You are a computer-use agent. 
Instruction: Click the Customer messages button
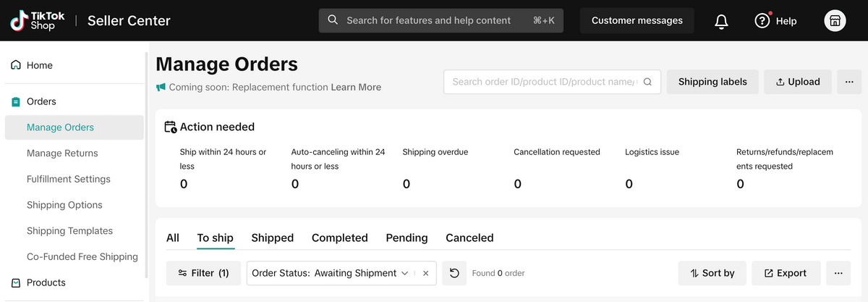tap(637, 21)
